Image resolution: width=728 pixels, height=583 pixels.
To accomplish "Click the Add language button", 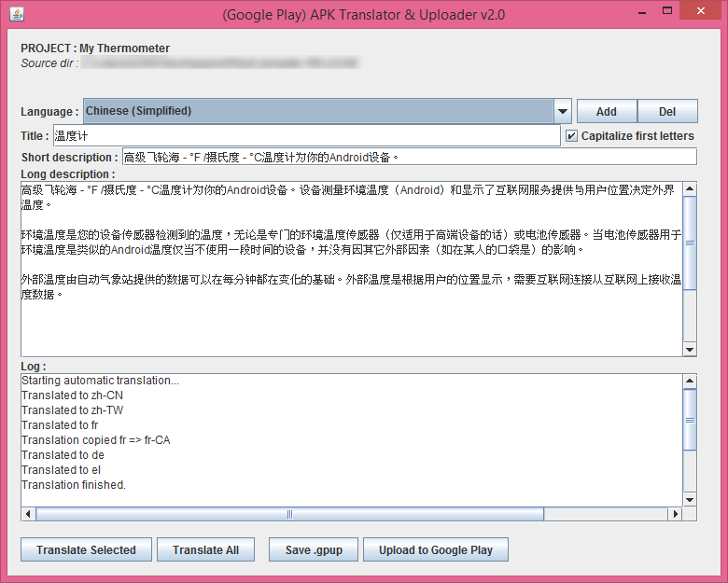I will (607, 111).
